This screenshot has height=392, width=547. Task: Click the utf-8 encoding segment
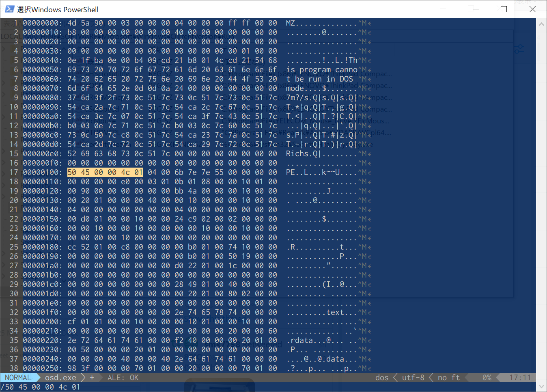click(413, 378)
